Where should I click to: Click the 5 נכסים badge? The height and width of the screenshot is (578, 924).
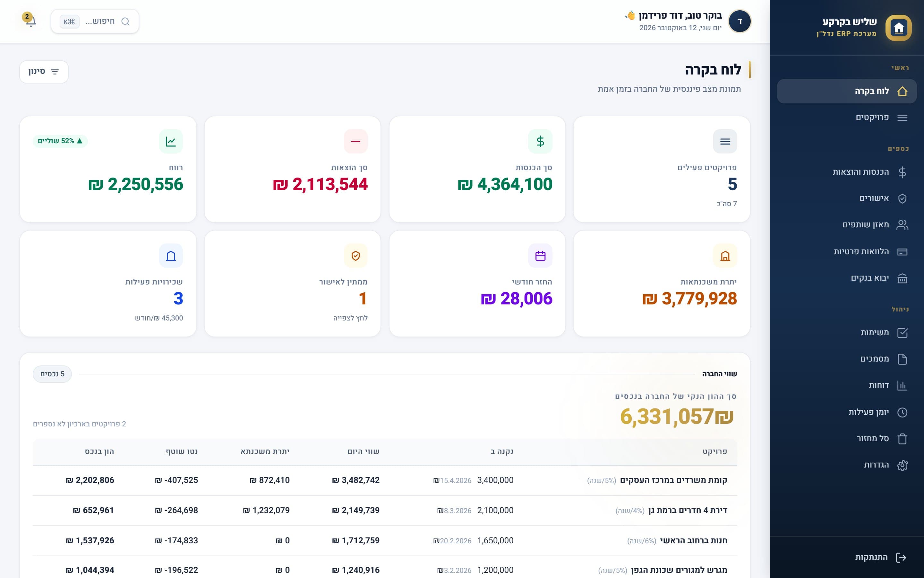click(x=52, y=374)
